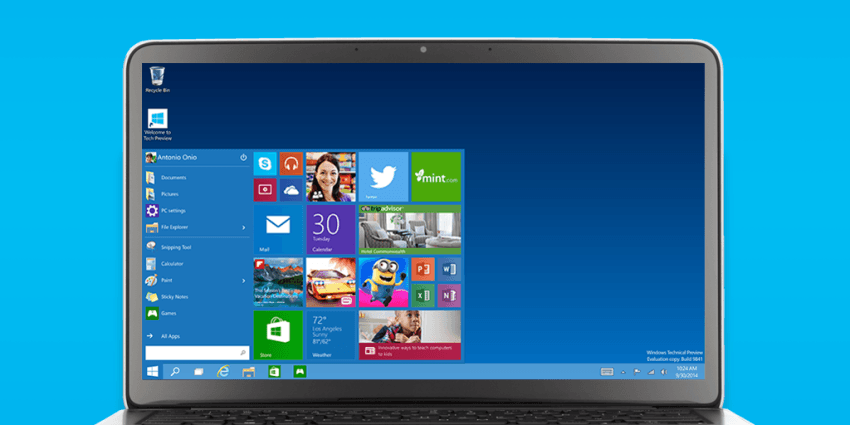Click the taskbar clock showing 10:24 AM
The width and height of the screenshot is (850, 425).
point(685,371)
